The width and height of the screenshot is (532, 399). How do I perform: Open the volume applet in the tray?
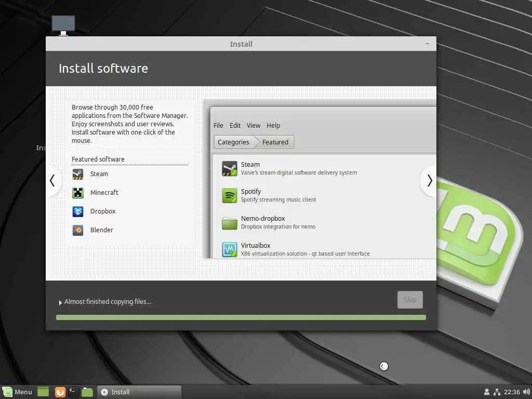527,392
